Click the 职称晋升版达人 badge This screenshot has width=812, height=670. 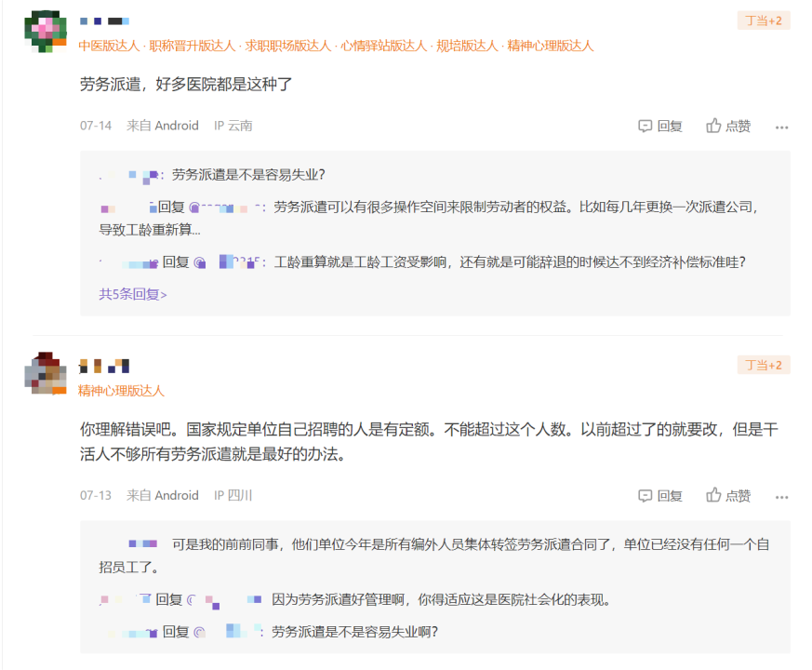(193, 46)
